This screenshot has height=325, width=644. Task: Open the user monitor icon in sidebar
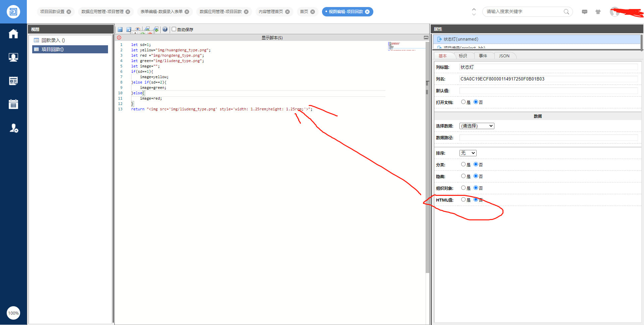click(13, 57)
